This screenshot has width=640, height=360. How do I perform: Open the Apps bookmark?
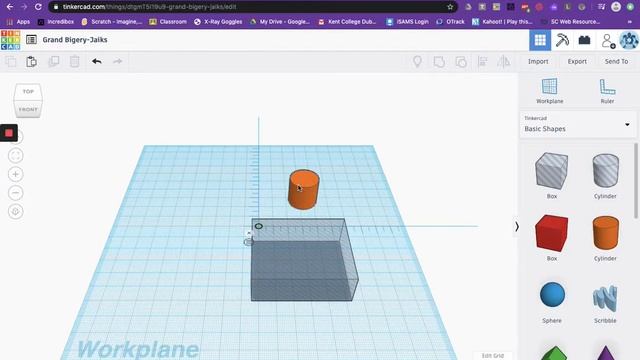(x=18, y=22)
